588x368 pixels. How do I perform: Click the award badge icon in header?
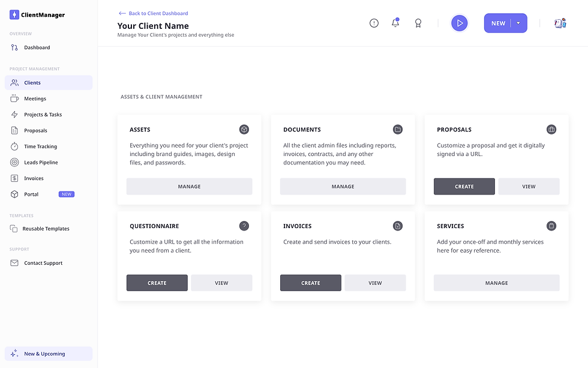418,23
